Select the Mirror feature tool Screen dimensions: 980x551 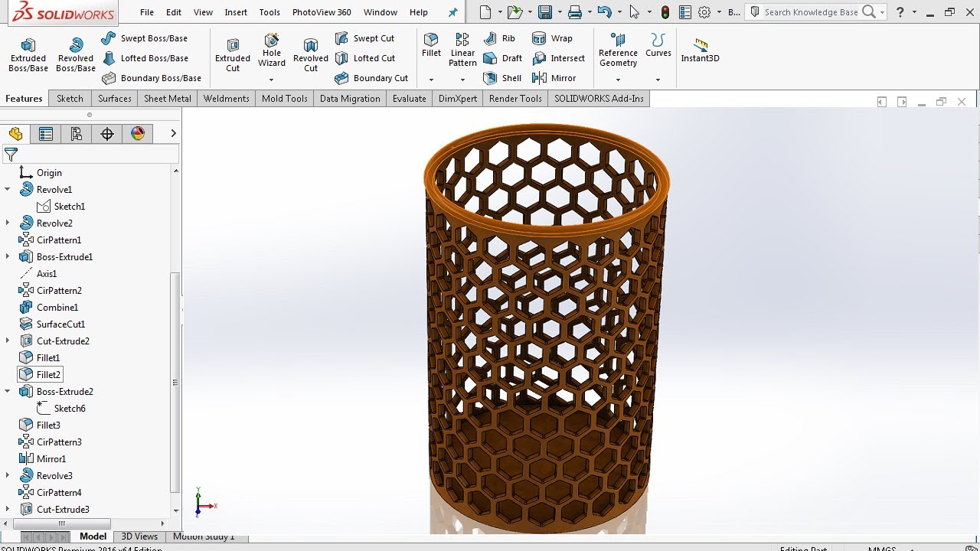tap(554, 78)
